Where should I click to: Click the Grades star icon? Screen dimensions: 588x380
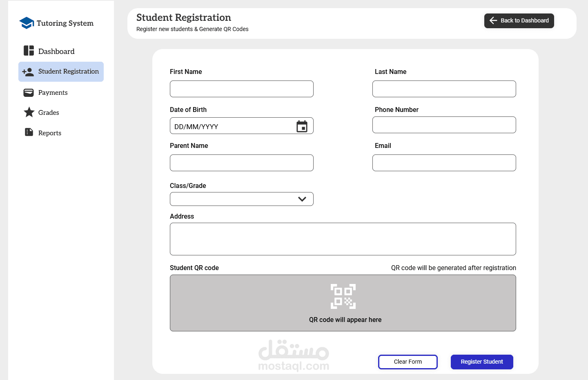tap(29, 112)
